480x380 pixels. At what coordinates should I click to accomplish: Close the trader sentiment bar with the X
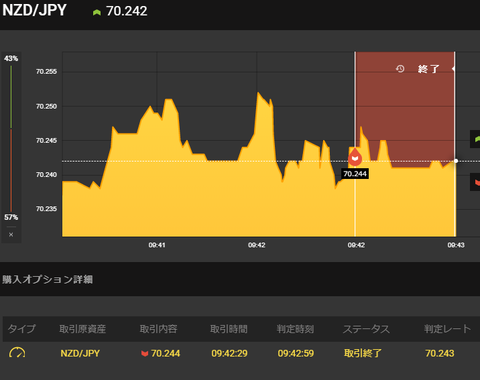11,235
